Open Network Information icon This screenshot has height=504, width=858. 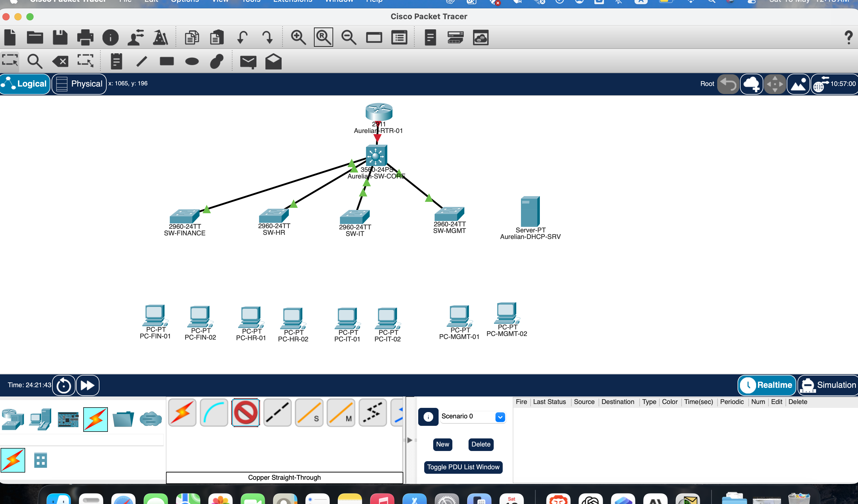pyautogui.click(x=110, y=37)
